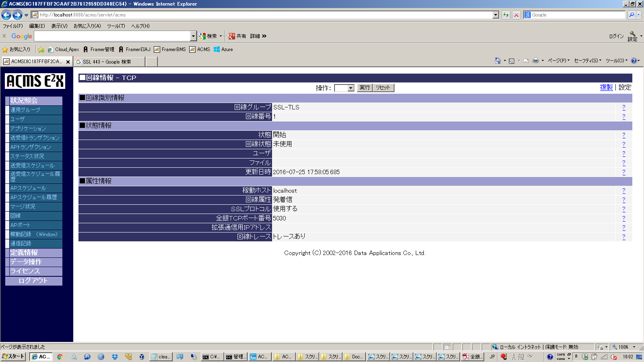The image size is (644, 362).
Task: Open the ページ(P) command bar dropdown
Action: [x=559, y=61]
